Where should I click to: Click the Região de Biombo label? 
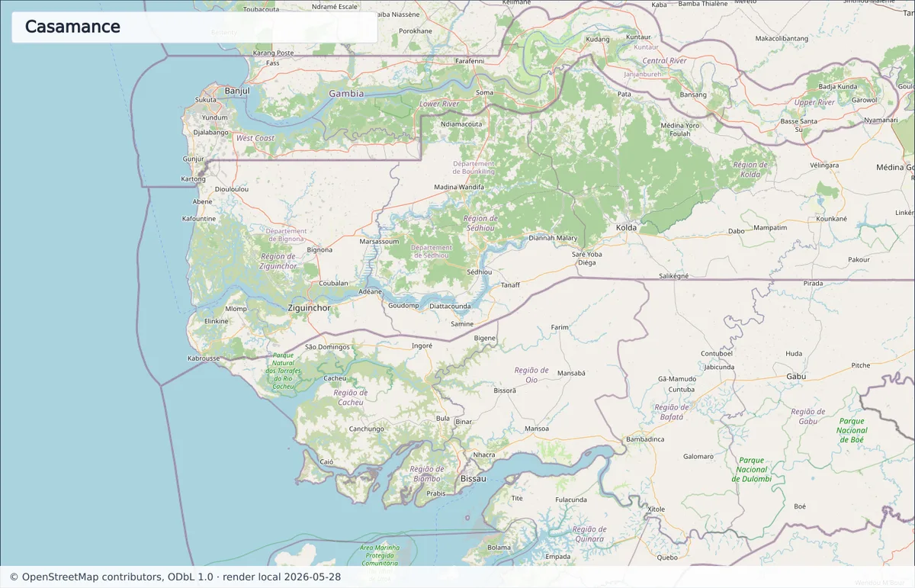(427, 474)
